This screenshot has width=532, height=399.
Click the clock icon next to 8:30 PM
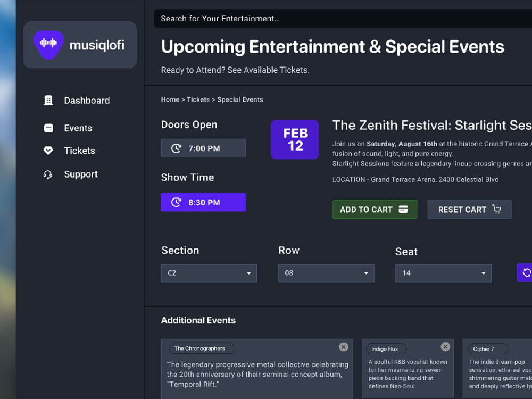coord(176,202)
